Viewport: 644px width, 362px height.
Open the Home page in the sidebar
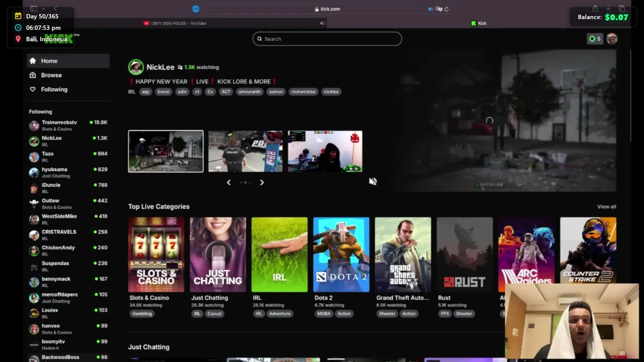pos(68,61)
